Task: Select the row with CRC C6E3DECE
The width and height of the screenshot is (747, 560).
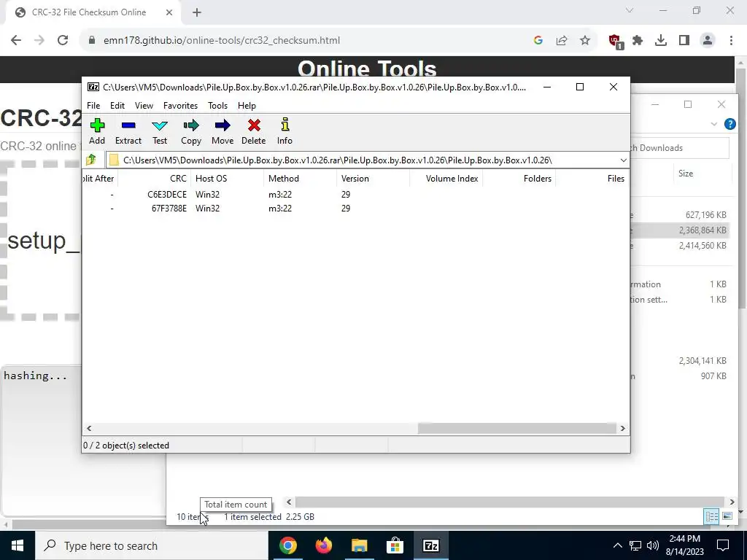Action: (355, 194)
